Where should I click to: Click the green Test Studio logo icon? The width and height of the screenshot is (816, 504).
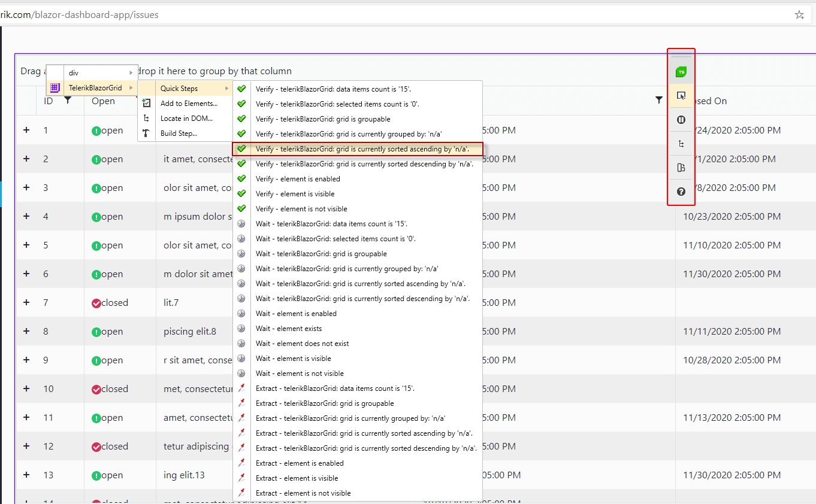pos(681,72)
